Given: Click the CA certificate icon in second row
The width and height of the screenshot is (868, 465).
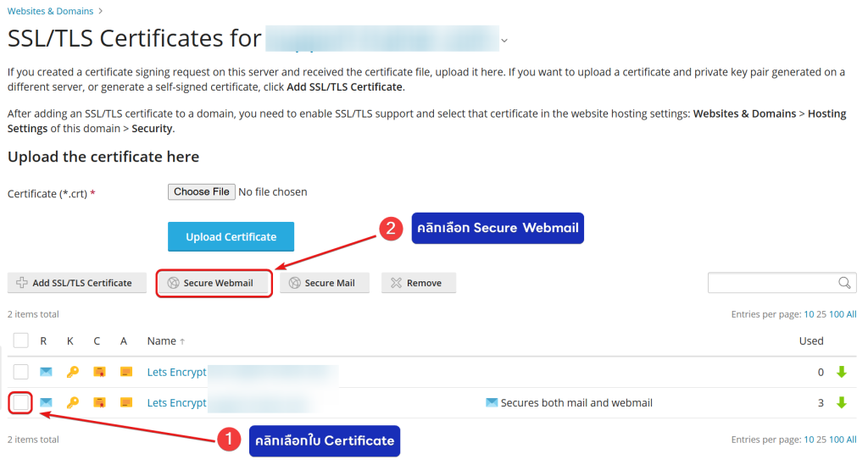Looking at the screenshot, I should (x=126, y=403).
